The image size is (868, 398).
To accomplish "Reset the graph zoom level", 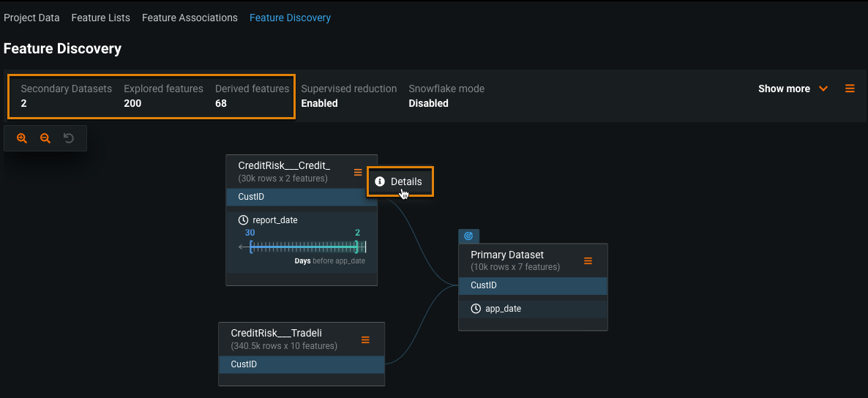I will (69, 138).
